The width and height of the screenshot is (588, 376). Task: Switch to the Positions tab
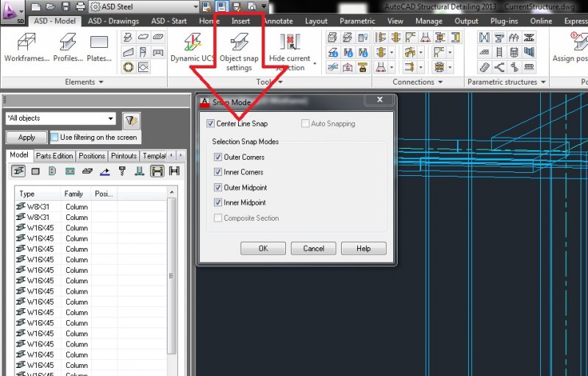92,156
